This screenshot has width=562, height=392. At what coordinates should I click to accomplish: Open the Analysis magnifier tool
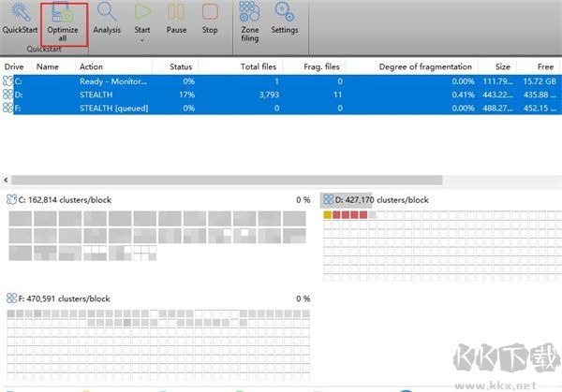(107, 19)
